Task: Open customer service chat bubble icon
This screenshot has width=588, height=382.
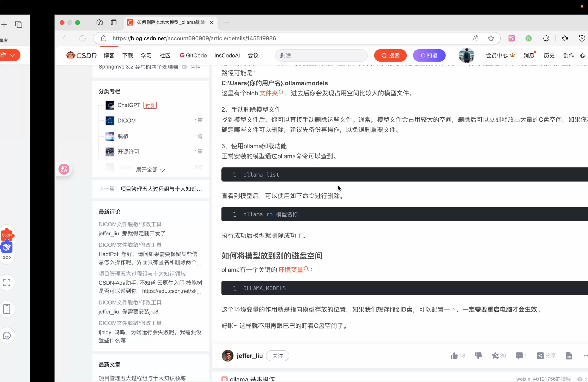Action: pos(7,335)
